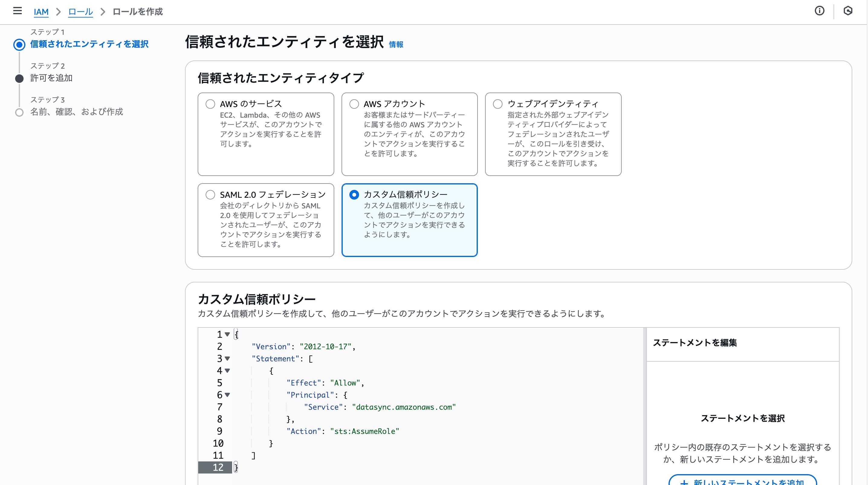868x485 pixels.
Task: Click the Service line in the policy editor
Action: (x=379, y=407)
